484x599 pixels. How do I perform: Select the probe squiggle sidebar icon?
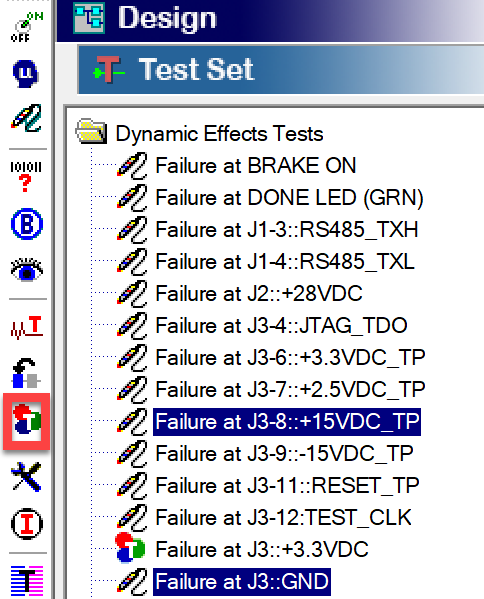coord(26,118)
